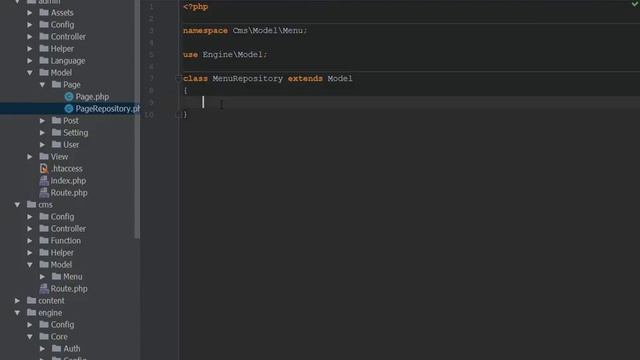Click the .htaccess file icon
The image size is (640, 360).
(x=44, y=169)
